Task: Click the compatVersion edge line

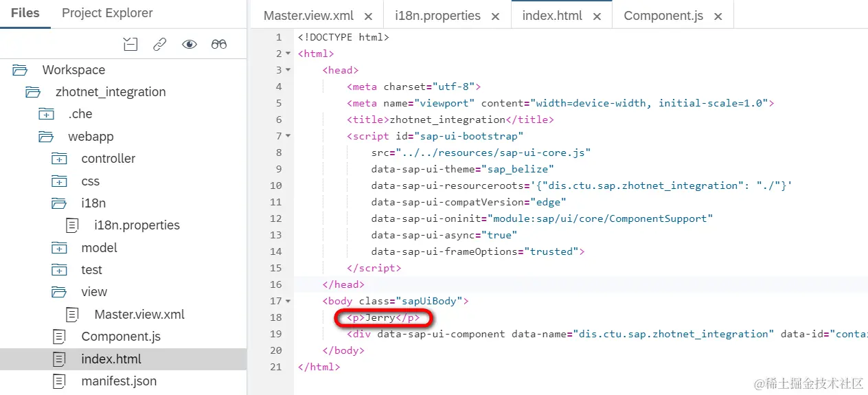Action: [468, 202]
